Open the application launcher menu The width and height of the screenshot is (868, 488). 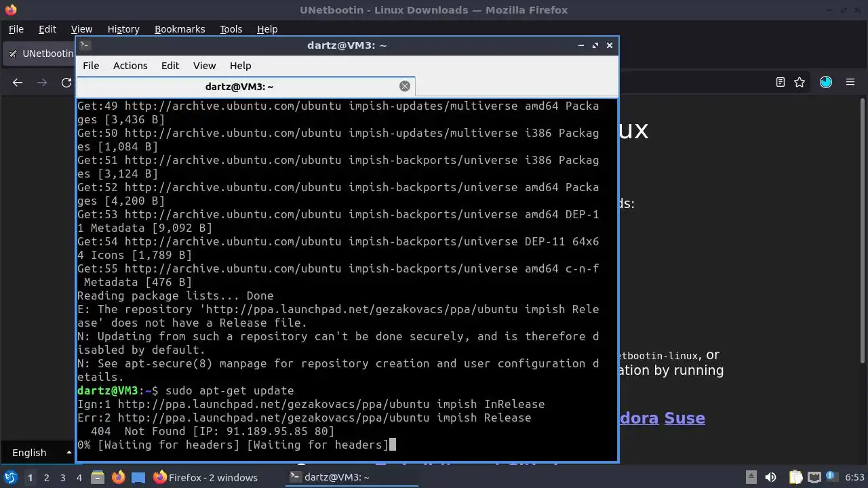[x=10, y=477]
